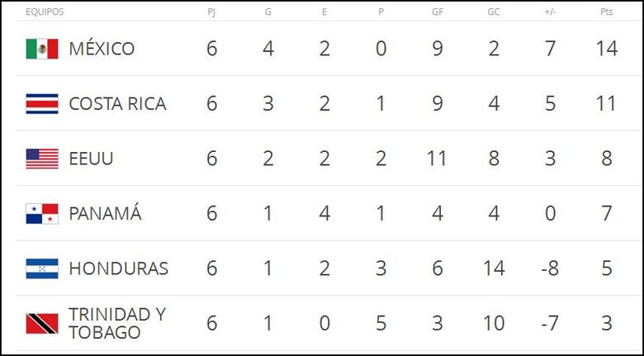
Task: Click the México flag icon
Action: click(x=41, y=50)
